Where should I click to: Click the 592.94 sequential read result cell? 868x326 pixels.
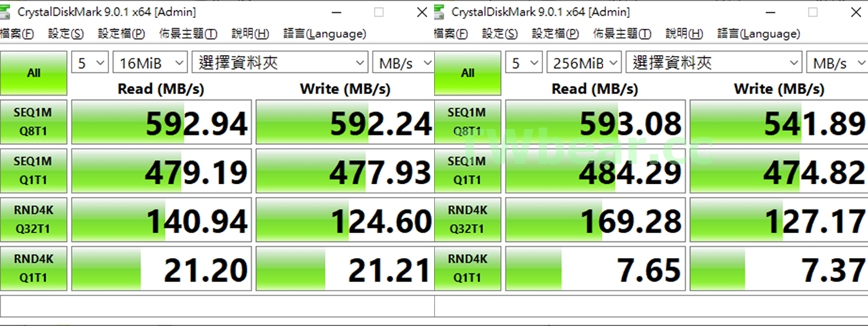[161, 122]
